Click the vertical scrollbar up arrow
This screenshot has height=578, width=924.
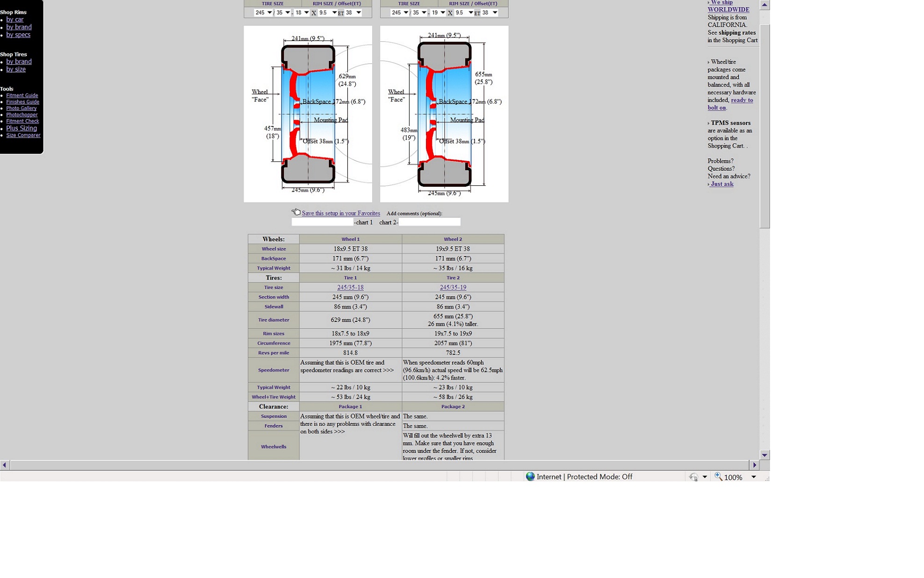tap(764, 5)
